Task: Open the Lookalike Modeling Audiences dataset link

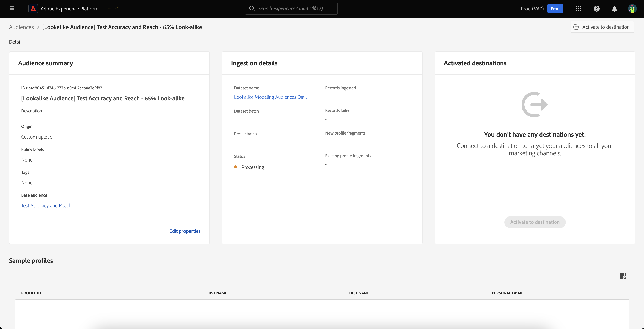Action: pyautogui.click(x=270, y=97)
